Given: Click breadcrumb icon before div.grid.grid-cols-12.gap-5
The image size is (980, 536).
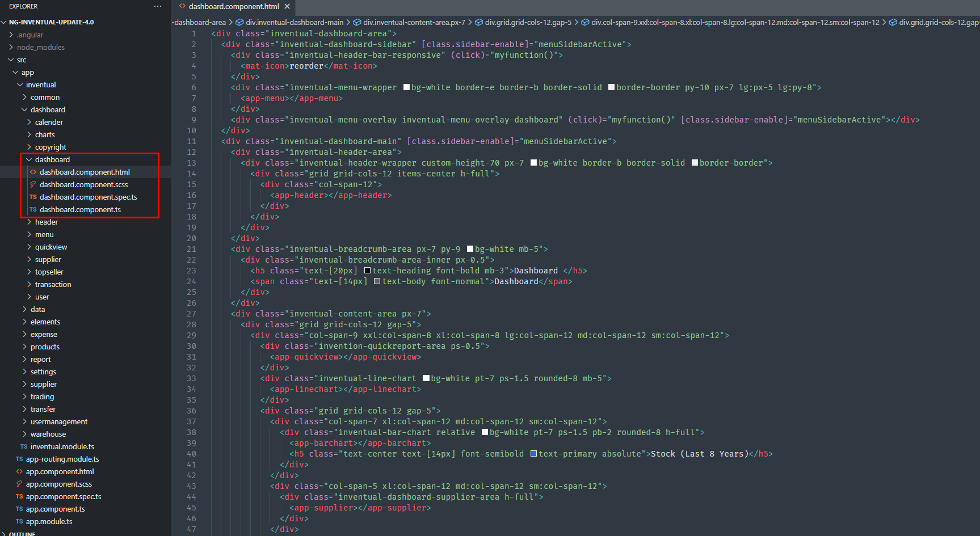Looking at the screenshot, I should pos(480,23).
